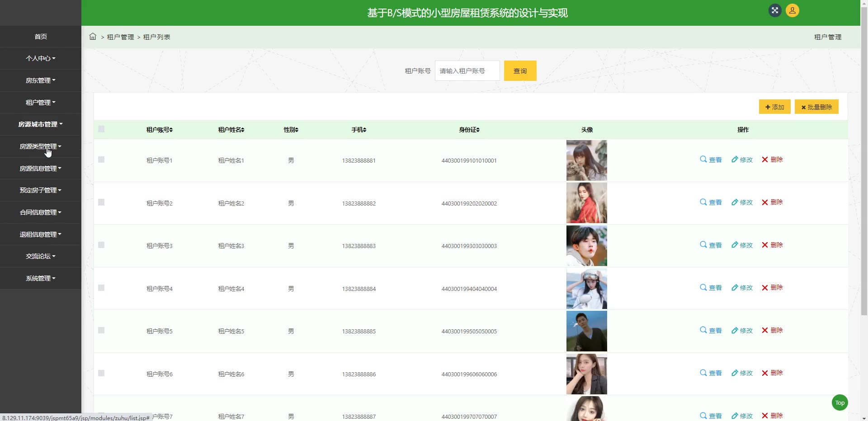Click the yellow 查询 search button
868x421 pixels.
pyautogui.click(x=520, y=71)
